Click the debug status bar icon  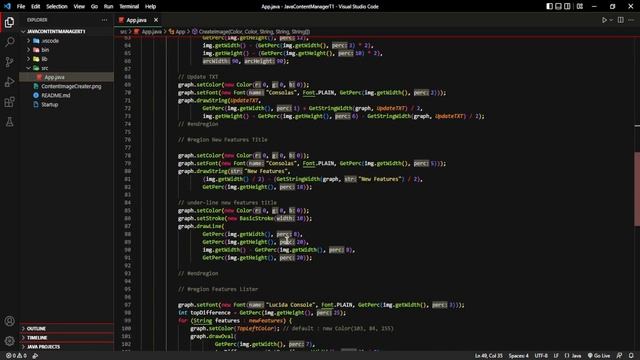(x=35, y=356)
